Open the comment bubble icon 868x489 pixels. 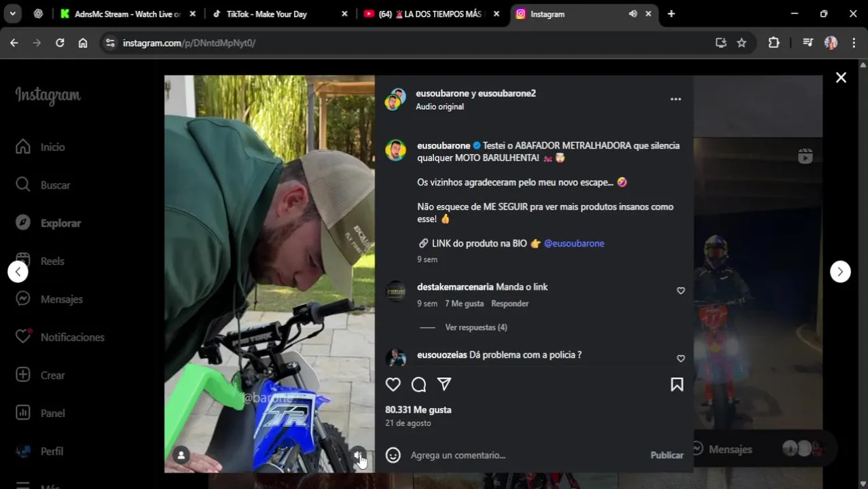point(419,384)
